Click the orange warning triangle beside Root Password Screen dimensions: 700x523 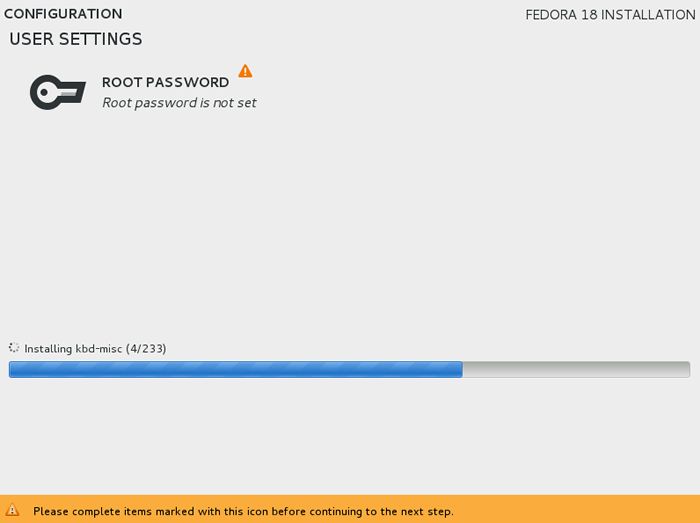(x=245, y=71)
